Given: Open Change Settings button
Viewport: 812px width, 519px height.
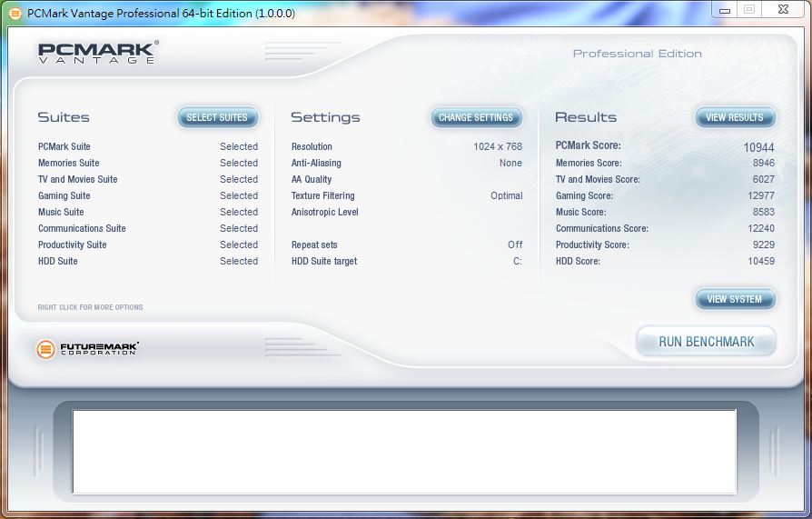Looking at the screenshot, I should [x=476, y=117].
